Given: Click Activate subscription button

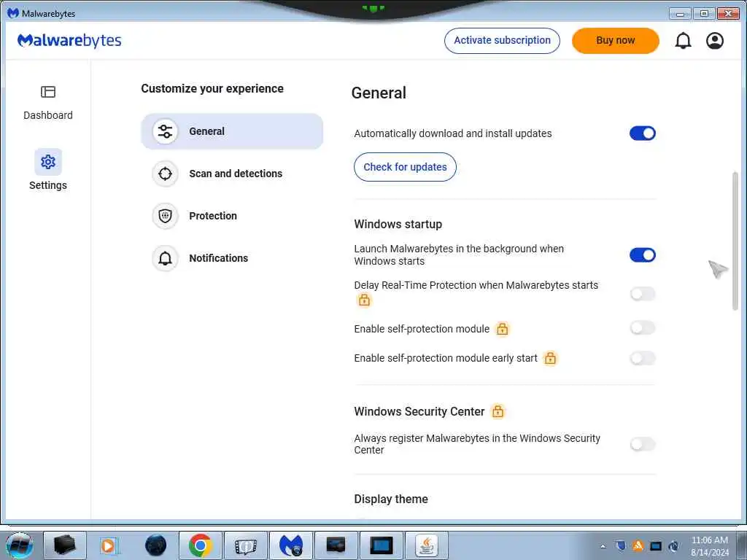Looking at the screenshot, I should tap(502, 41).
